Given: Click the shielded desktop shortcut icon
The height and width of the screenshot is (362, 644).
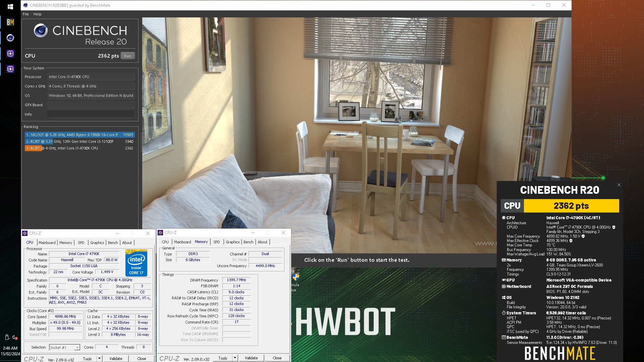Looking at the screenshot, I should coord(296,276).
